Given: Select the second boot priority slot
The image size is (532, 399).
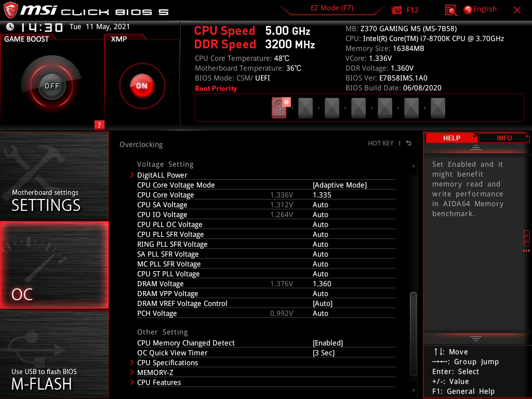Looking at the screenshot, I should (305, 108).
